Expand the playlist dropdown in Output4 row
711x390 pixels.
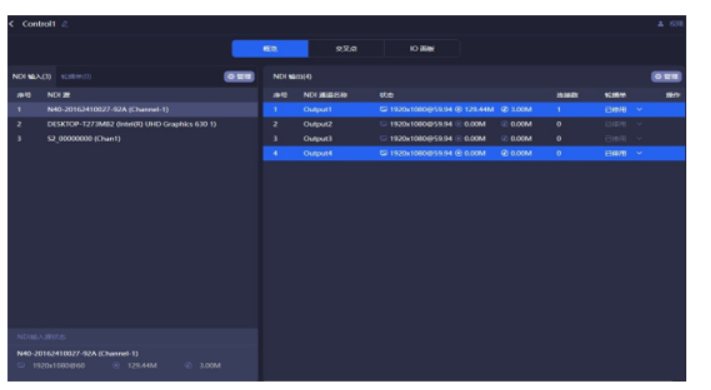[639, 153]
